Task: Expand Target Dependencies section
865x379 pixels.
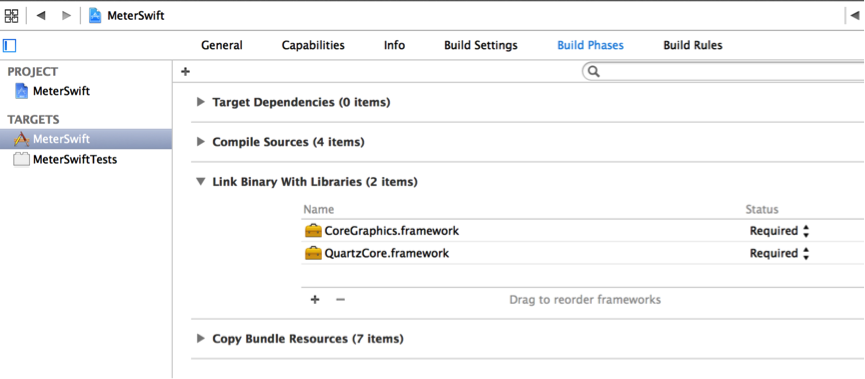Action: (201, 102)
